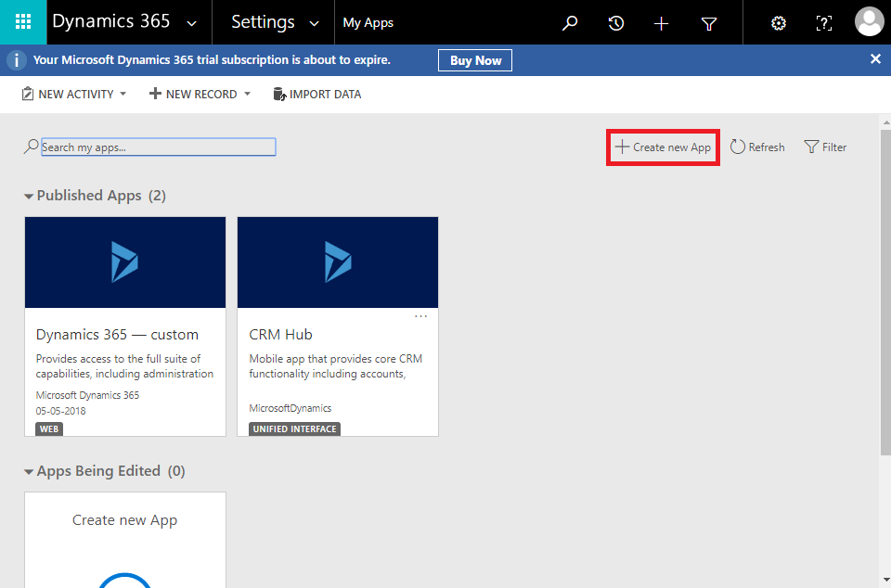Click the Search my apps field

pyautogui.click(x=159, y=147)
